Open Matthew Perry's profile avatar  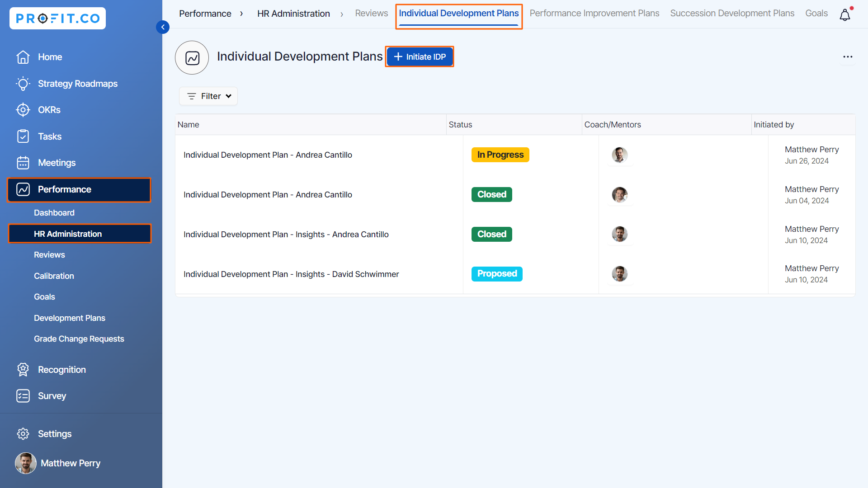pyautogui.click(x=26, y=463)
